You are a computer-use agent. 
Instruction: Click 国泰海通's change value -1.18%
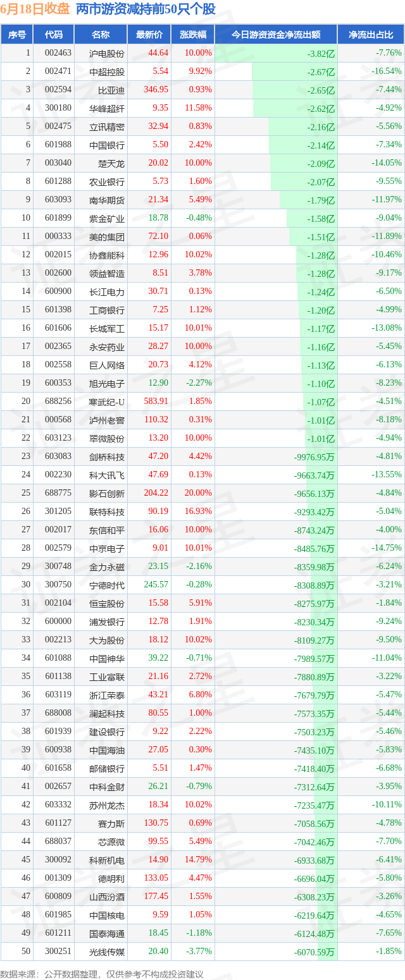[199, 933]
